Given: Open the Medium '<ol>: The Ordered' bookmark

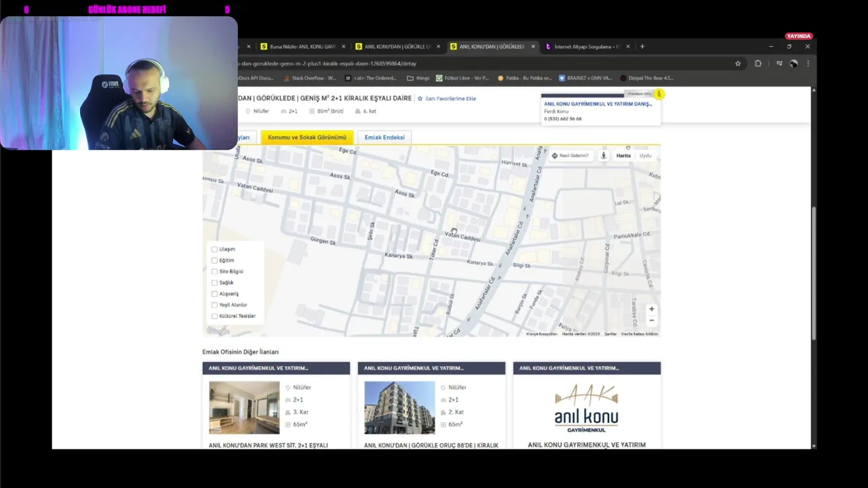Looking at the screenshot, I should tap(371, 78).
